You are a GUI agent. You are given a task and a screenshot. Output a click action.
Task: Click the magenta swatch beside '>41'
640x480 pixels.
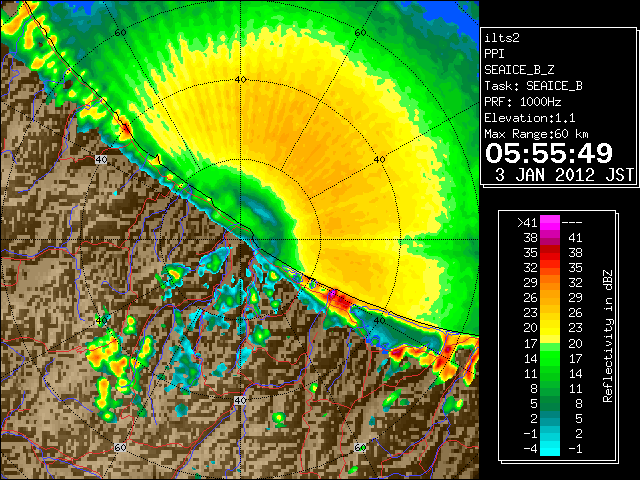(550, 222)
